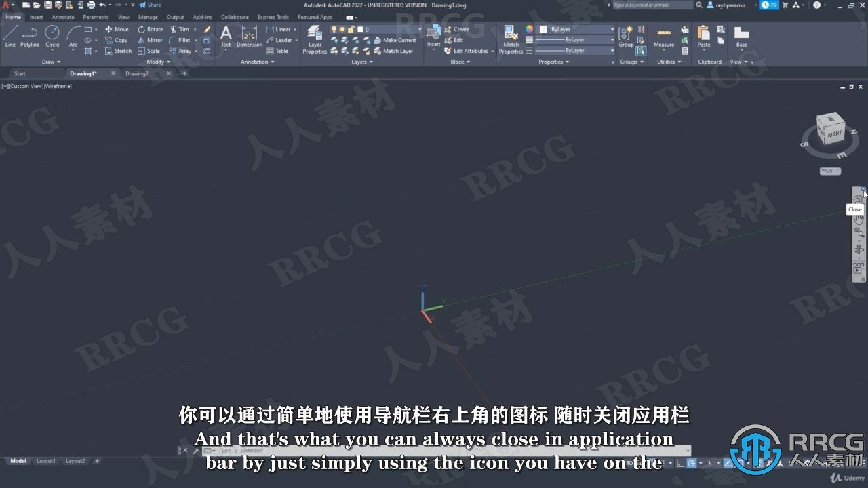
Task: Click the Move tool in Modify panel
Action: coord(117,29)
